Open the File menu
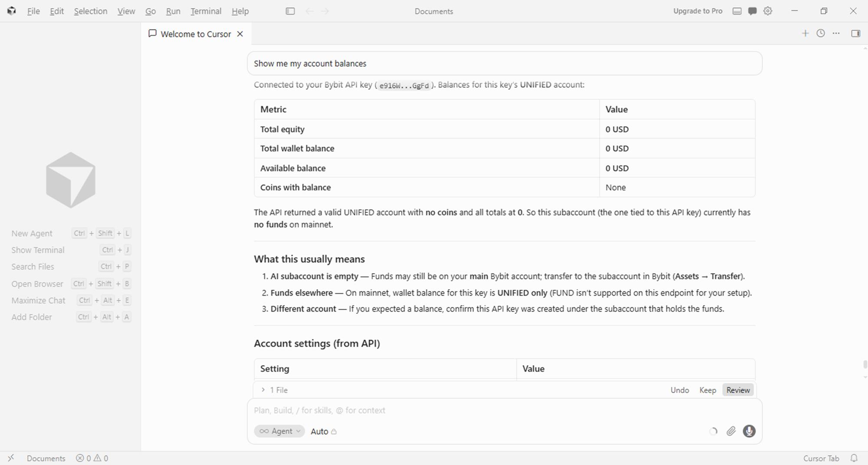 point(33,11)
